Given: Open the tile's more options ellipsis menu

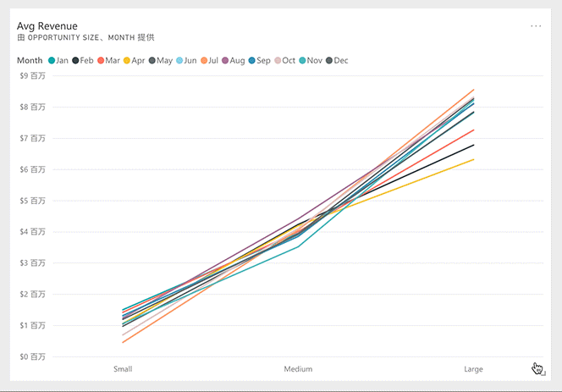Looking at the screenshot, I should coord(536,26).
